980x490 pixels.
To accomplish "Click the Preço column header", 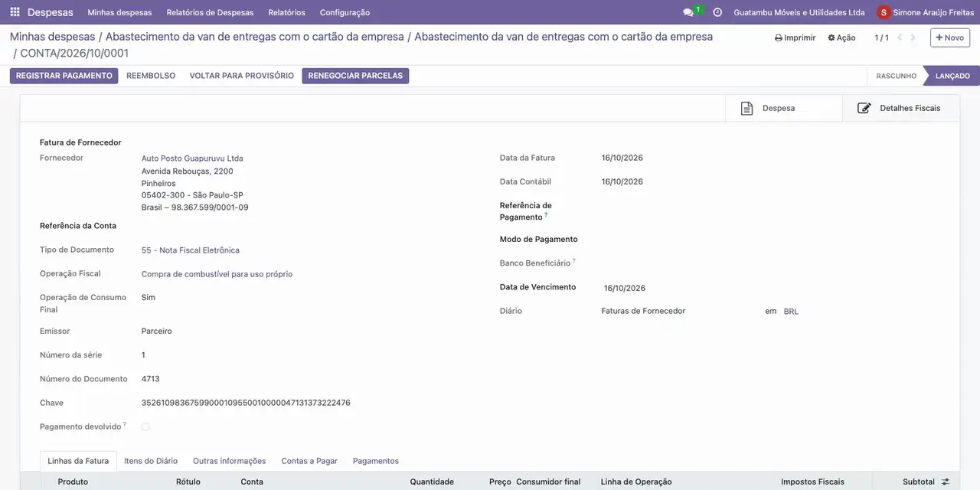I will [x=500, y=482].
